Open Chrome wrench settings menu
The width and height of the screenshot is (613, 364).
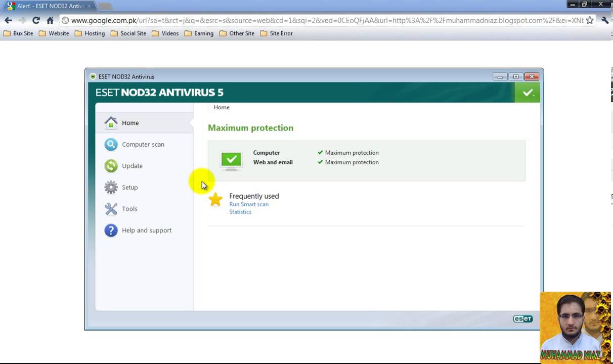[x=605, y=20]
